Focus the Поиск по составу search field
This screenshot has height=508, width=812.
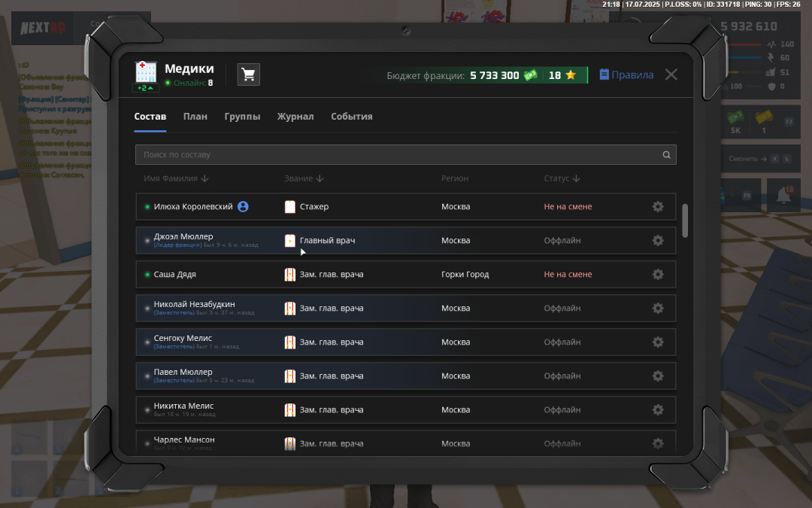[406, 154]
